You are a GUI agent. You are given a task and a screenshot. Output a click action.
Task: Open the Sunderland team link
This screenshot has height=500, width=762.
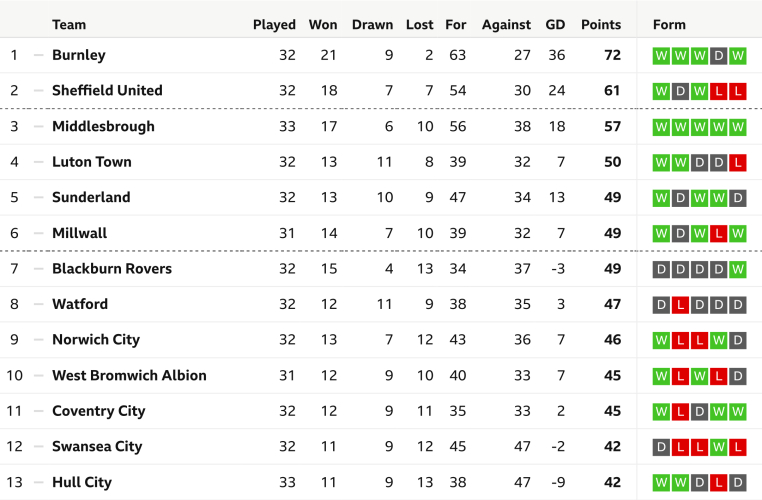(91, 197)
